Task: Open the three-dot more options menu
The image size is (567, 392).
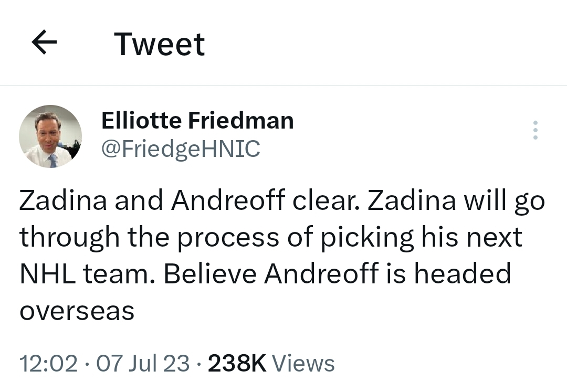Action: (535, 130)
